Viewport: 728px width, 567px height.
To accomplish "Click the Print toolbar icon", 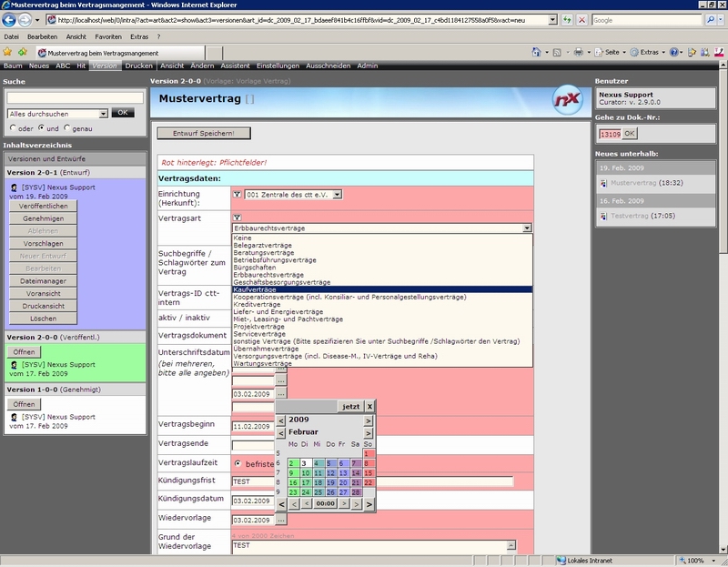I will pos(578,53).
